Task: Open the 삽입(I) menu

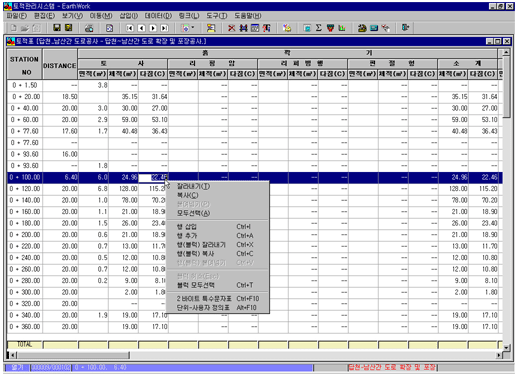Action: coord(128,16)
